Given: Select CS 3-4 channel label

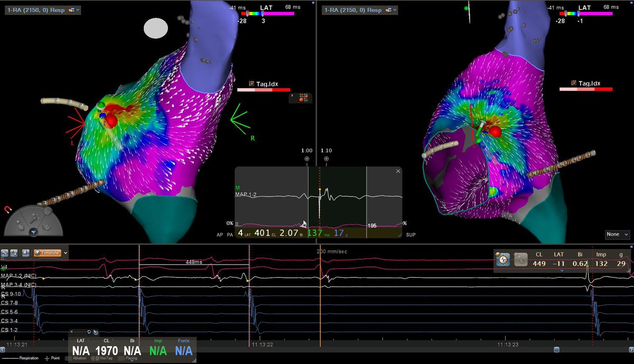Looking at the screenshot, I should click(8, 321).
